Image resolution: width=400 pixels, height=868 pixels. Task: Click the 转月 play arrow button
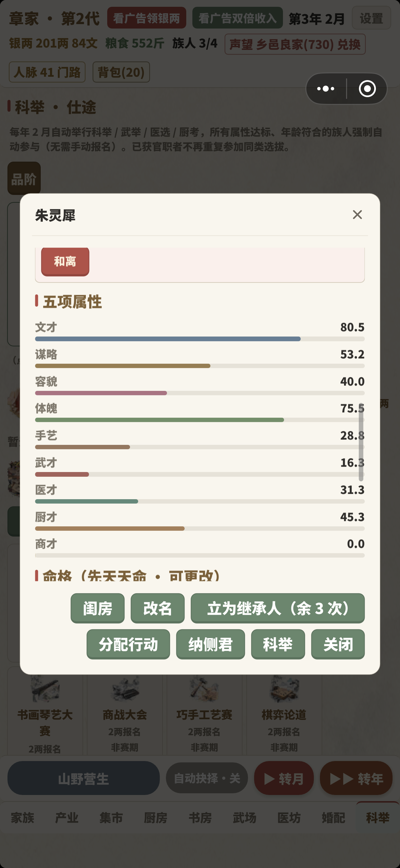click(284, 778)
